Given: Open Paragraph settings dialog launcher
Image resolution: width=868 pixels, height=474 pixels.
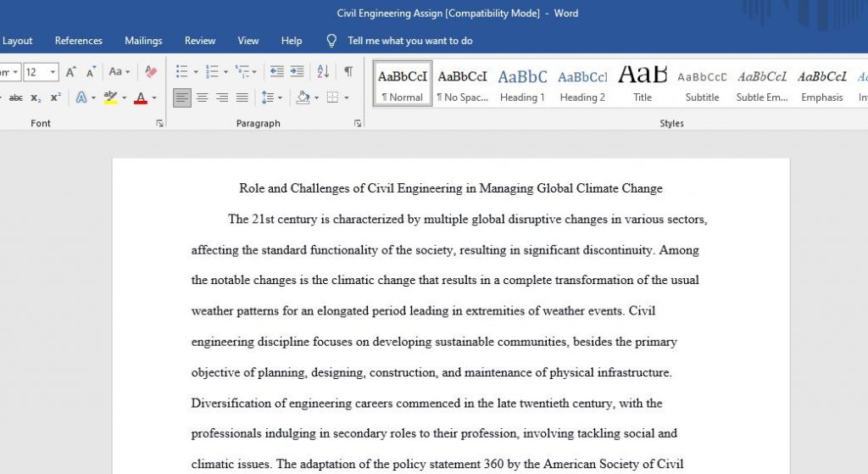Looking at the screenshot, I should click(x=358, y=124).
